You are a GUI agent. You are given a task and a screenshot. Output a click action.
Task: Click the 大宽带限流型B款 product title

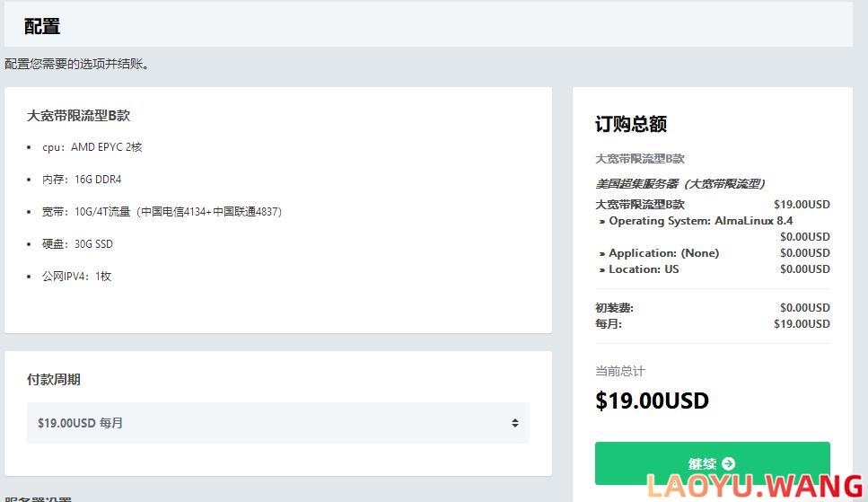pos(79,115)
